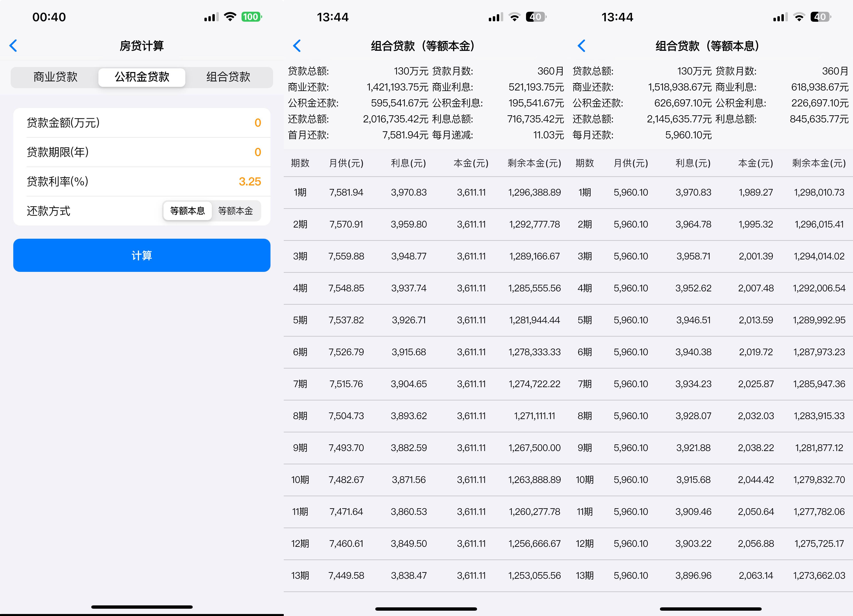Open the 组合贷款 tab

coord(228,77)
